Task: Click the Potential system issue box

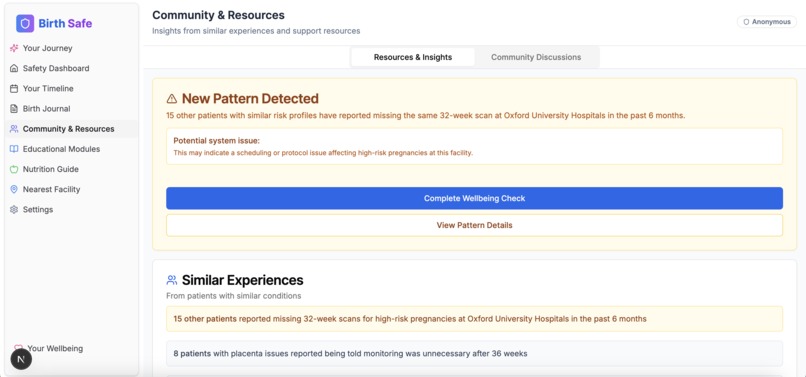Action: pyautogui.click(x=474, y=147)
